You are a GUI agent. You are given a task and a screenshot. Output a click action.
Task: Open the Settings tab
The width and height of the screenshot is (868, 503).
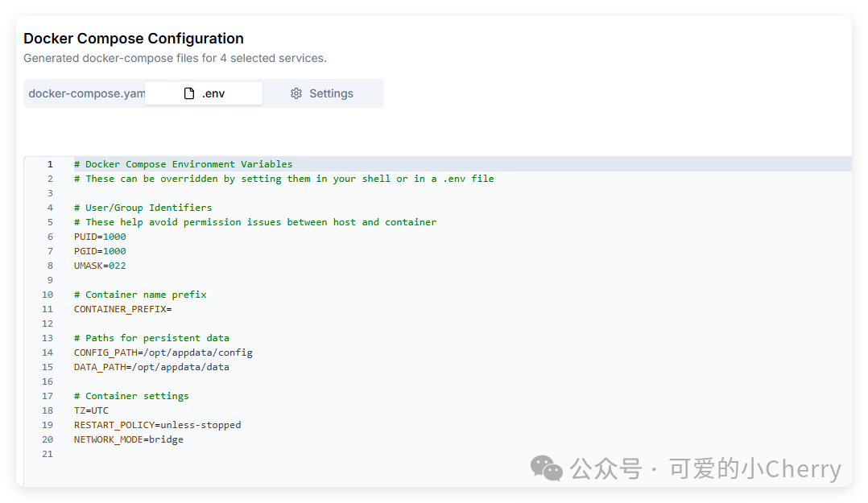tap(321, 93)
